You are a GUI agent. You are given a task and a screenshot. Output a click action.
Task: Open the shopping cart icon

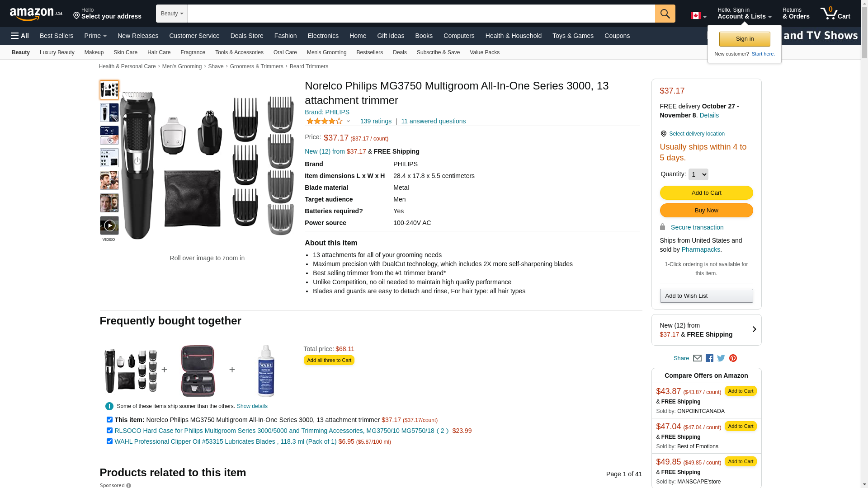835,13
